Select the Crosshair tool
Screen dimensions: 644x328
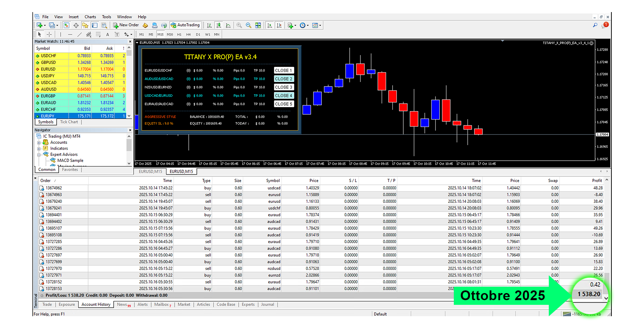click(49, 35)
